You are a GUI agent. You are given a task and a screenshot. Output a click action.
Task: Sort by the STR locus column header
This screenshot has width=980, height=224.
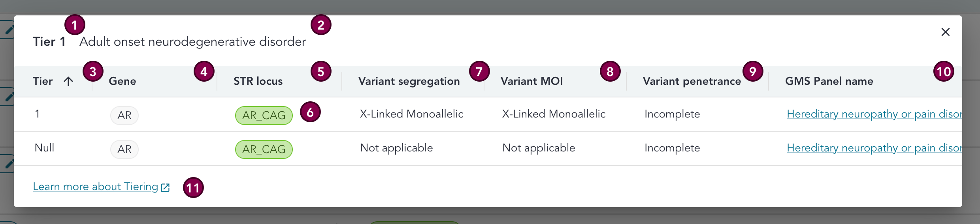(x=258, y=81)
